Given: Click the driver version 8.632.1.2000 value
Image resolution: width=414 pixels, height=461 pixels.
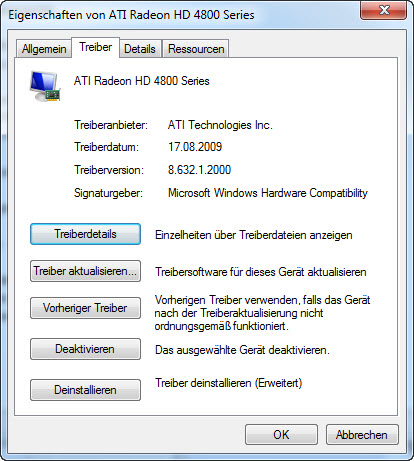Looking at the screenshot, I should pos(199,170).
